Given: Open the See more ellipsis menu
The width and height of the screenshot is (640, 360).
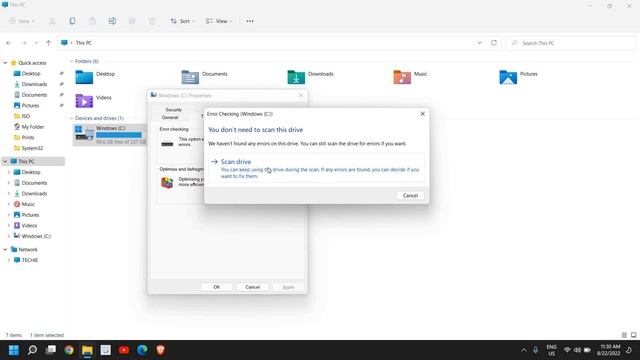Looking at the screenshot, I should point(250,21).
